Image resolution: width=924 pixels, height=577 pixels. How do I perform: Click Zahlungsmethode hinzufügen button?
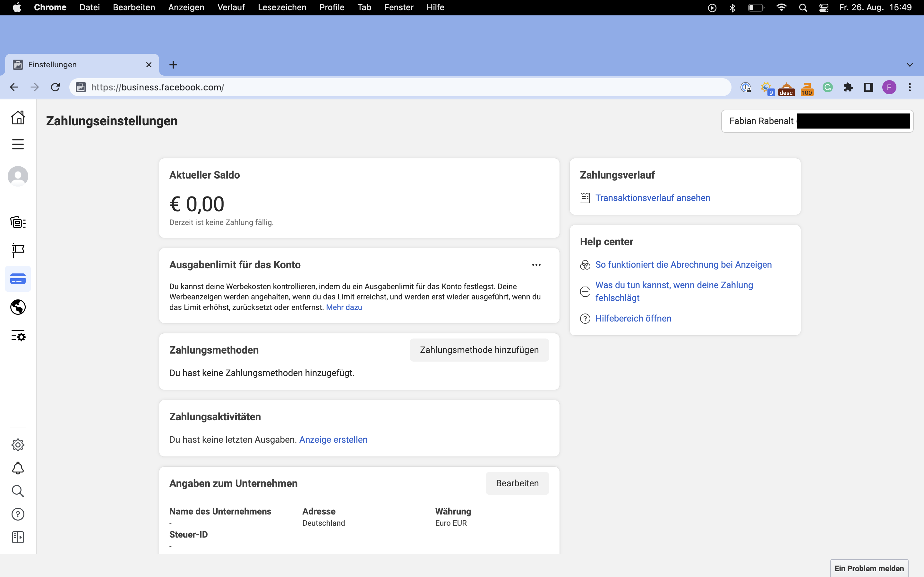pyautogui.click(x=479, y=350)
